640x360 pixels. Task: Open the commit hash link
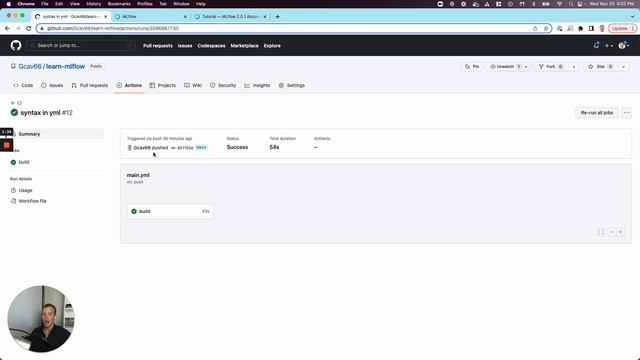(185, 148)
